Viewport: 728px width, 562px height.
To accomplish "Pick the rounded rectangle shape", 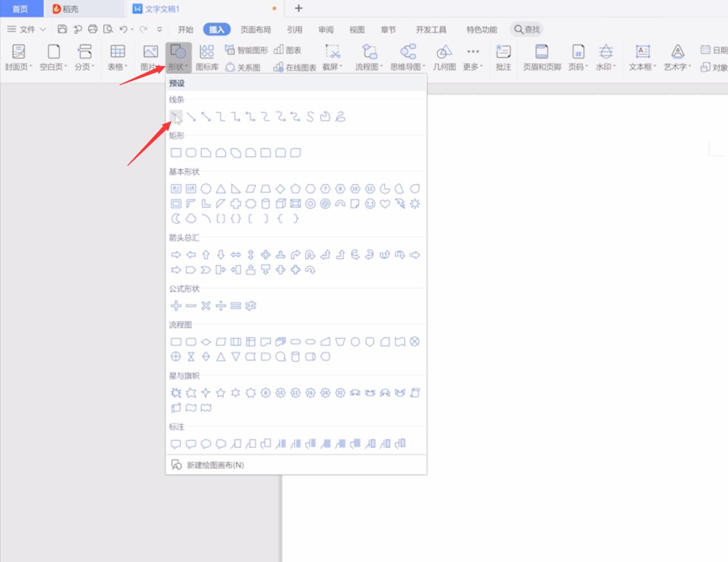I will 191,153.
